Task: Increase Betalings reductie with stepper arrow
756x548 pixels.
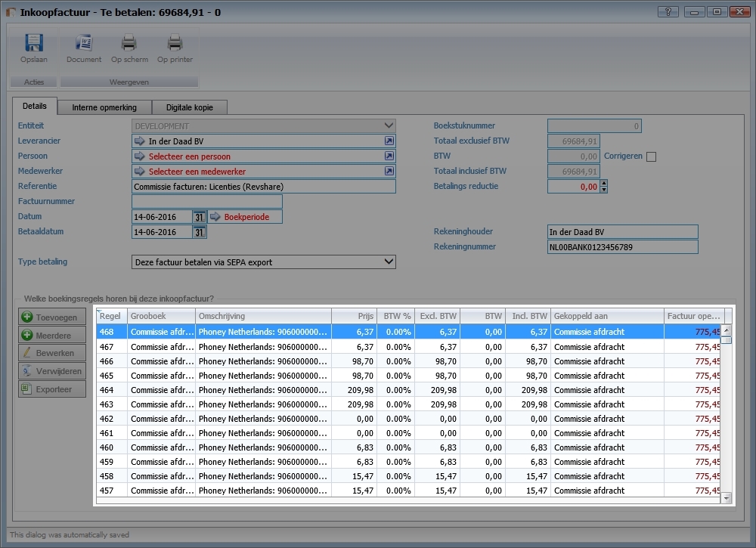Action: (603, 184)
